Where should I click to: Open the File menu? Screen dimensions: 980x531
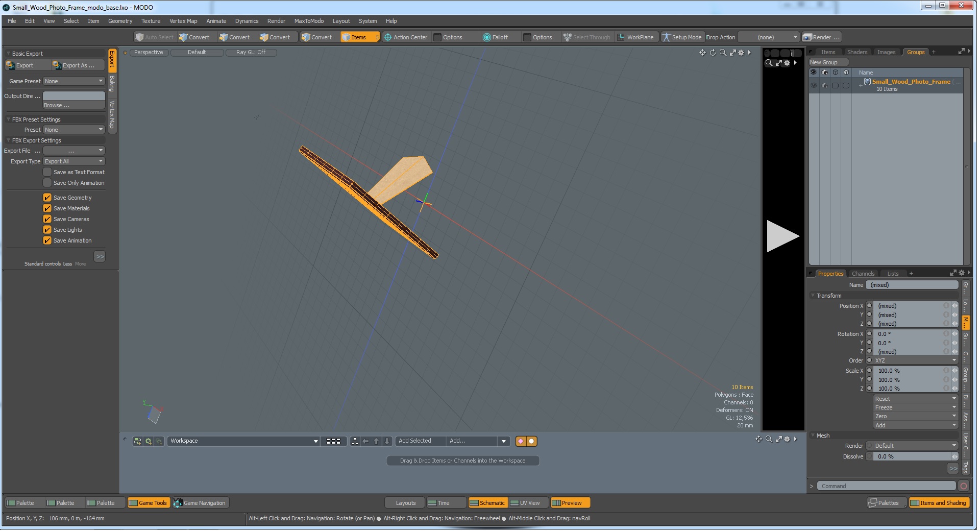pyautogui.click(x=12, y=21)
